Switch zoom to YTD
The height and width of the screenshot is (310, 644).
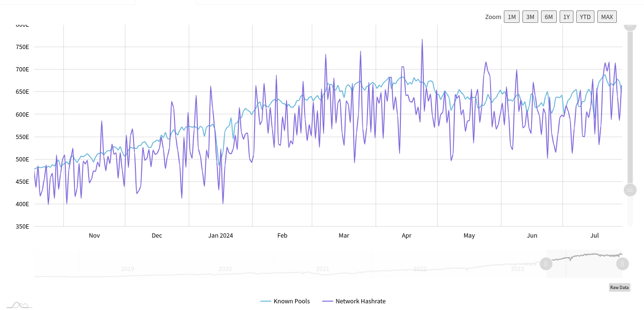pos(585,17)
